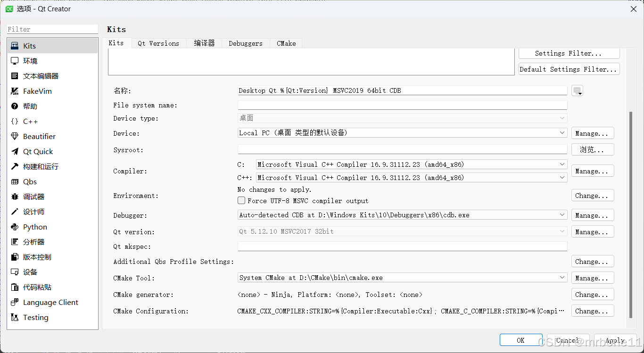Open FakeVim settings icon
This screenshot has width=644, height=353.
tap(15, 91)
